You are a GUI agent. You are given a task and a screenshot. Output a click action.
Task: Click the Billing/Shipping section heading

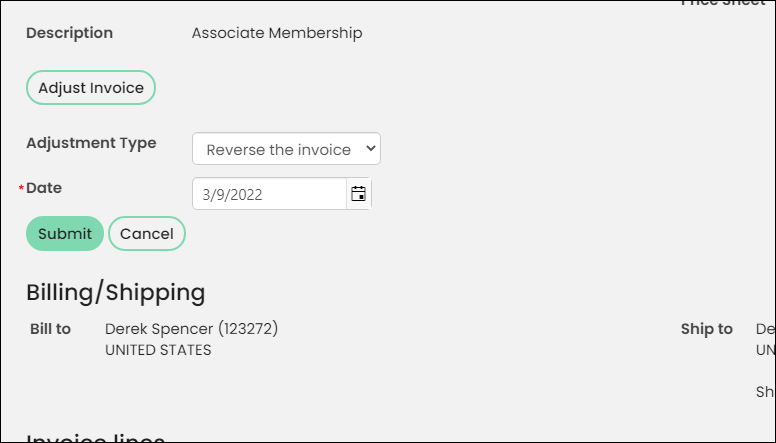116,292
